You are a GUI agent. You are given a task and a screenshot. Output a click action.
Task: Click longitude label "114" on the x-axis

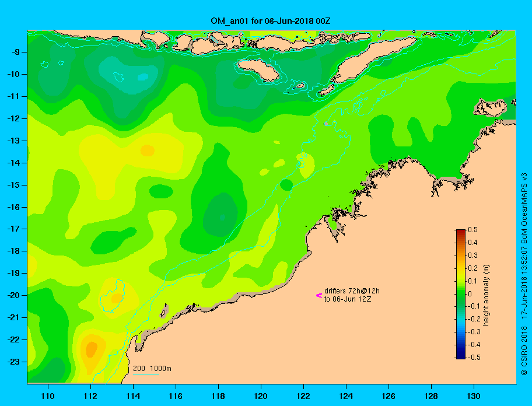pos(133,396)
